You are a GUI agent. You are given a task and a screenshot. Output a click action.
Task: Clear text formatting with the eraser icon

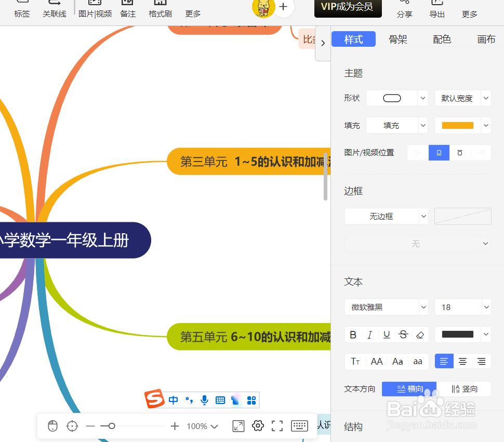(420, 334)
